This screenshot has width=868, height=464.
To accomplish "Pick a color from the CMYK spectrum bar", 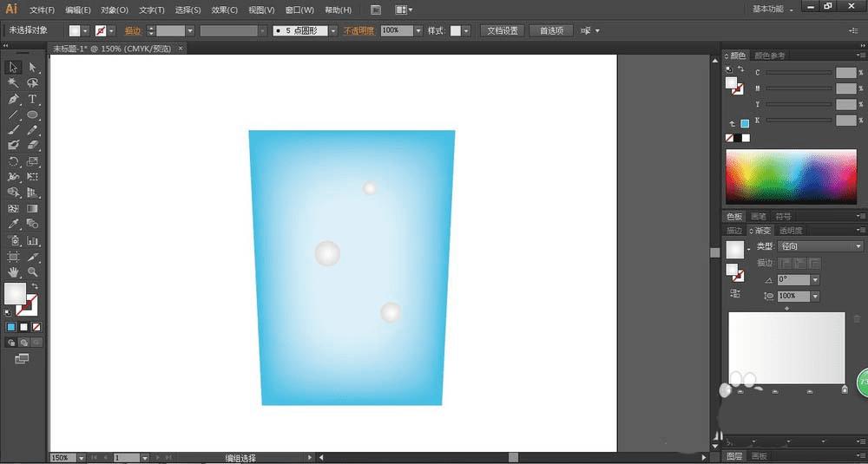I will [790, 178].
